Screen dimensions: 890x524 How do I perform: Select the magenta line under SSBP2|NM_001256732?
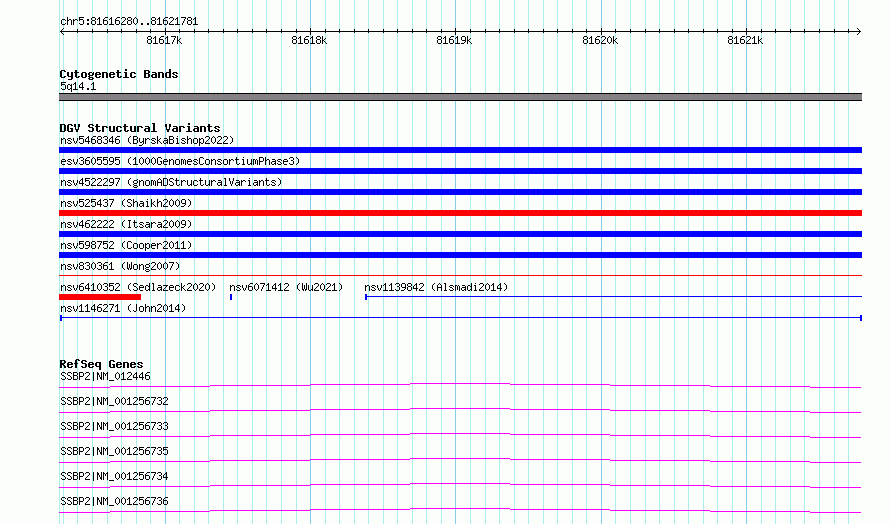(460, 411)
